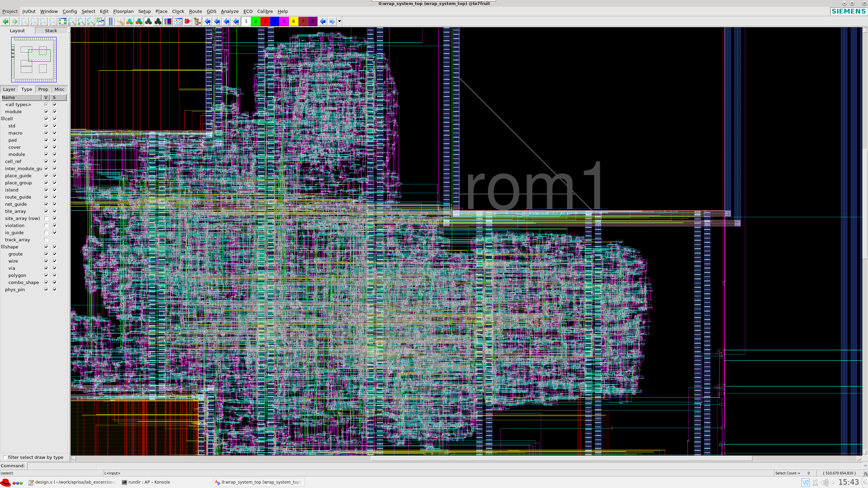Click the Fit View toolbar icon
The height and width of the screenshot is (488, 868).
62,21
